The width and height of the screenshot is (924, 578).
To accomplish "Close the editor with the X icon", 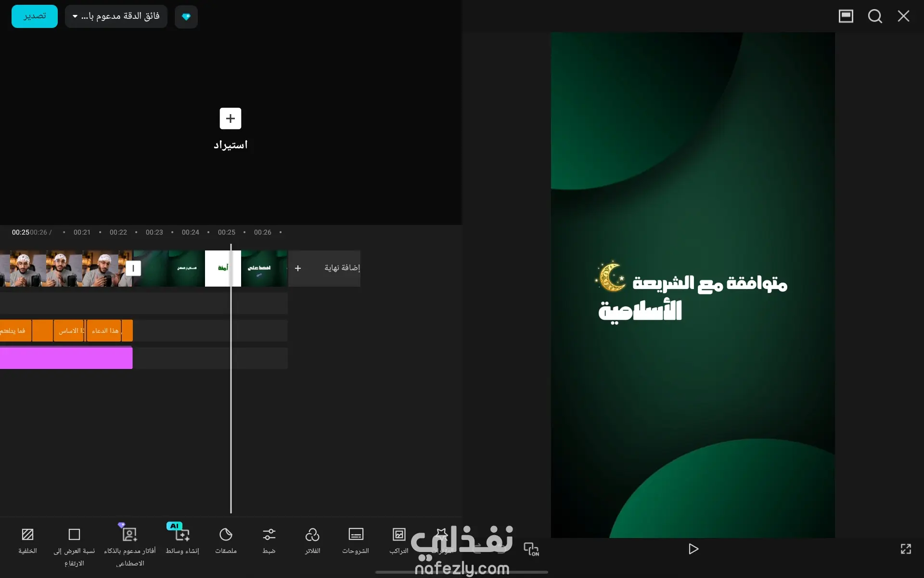I will (903, 16).
